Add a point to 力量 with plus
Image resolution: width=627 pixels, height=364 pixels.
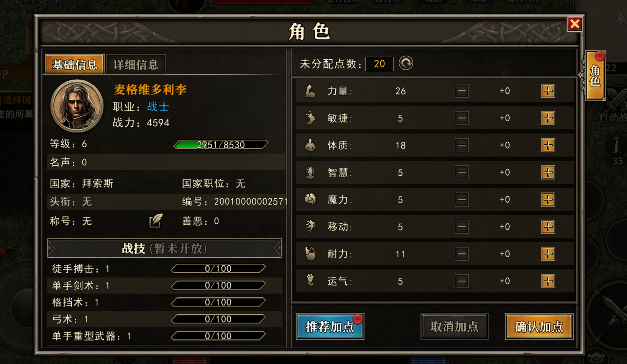tap(548, 91)
